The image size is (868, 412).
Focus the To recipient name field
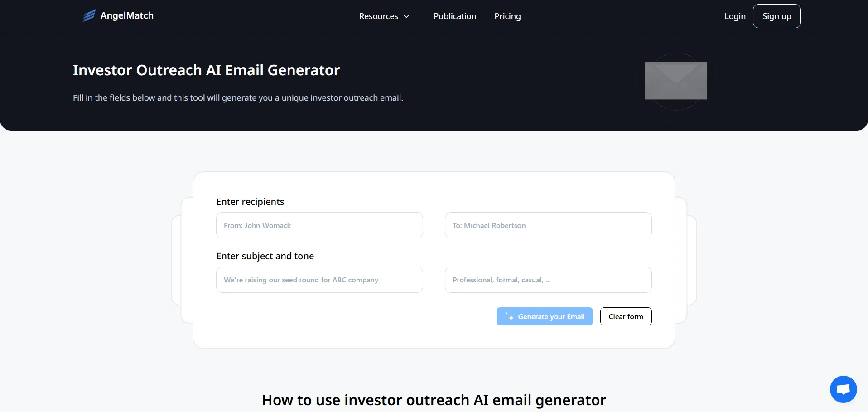coord(548,225)
